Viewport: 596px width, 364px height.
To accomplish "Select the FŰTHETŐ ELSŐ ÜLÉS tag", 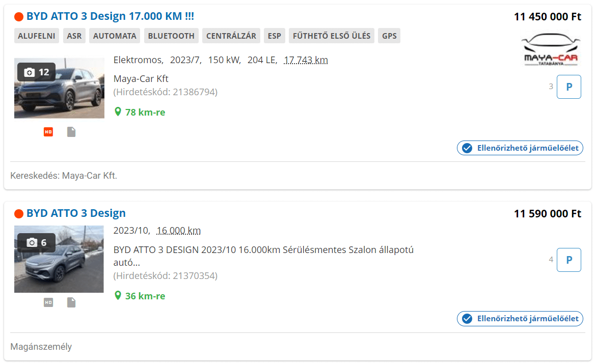I will click(332, 36).
